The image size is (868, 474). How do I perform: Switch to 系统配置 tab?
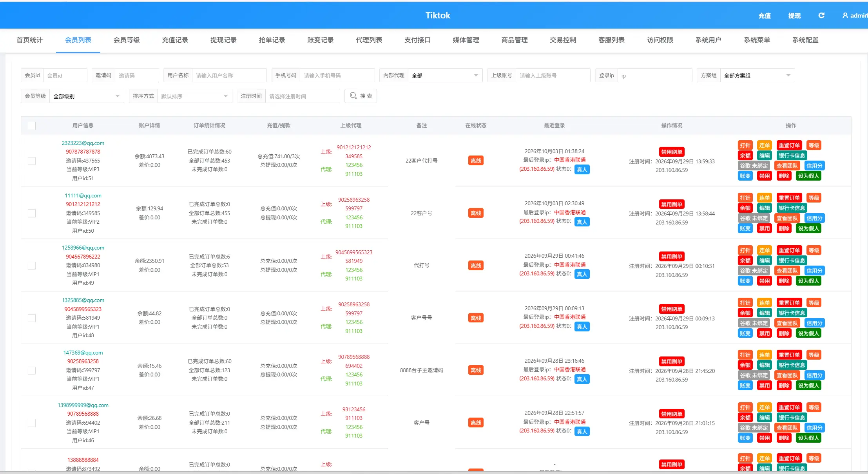pos(805,40)
